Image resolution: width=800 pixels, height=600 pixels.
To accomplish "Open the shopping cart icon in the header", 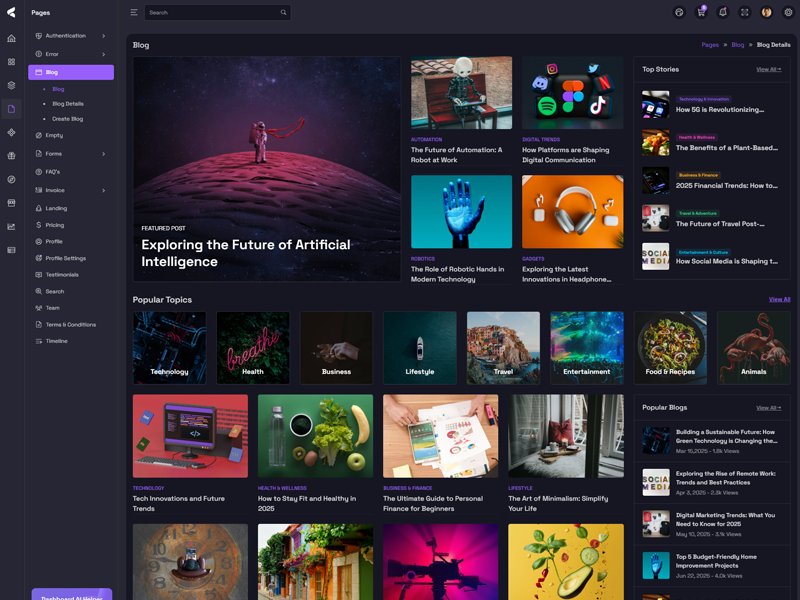I will (701, 13).
